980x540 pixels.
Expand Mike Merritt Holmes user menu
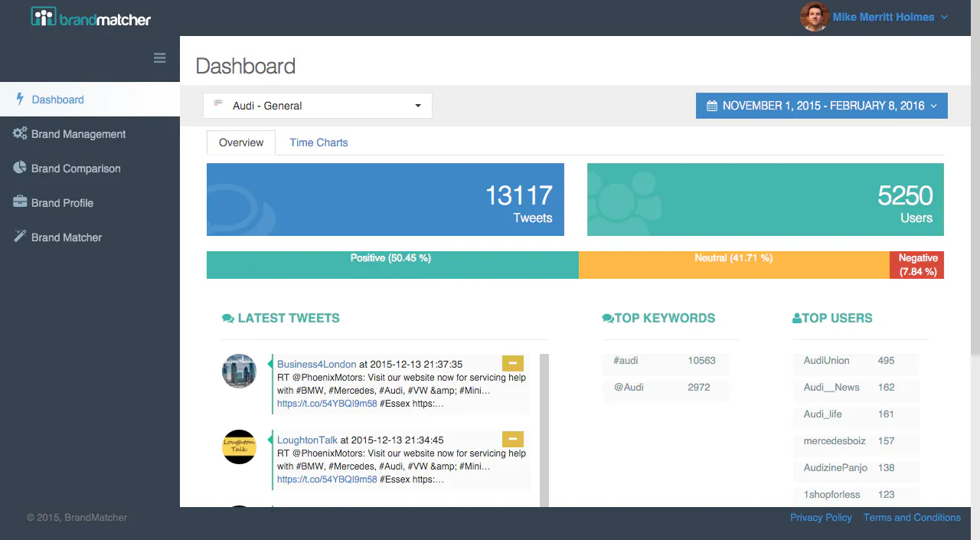pyautogui.click(x=890, y=17)
